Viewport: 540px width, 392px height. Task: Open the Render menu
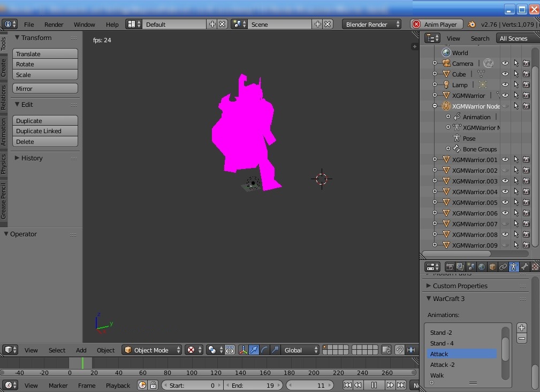tap(54, 25)
